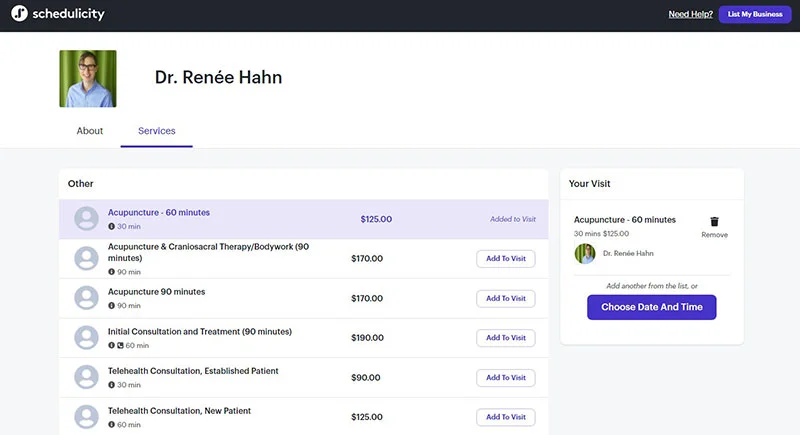
Task: Click the $190.00 price
Action: (x=367, y=338)
